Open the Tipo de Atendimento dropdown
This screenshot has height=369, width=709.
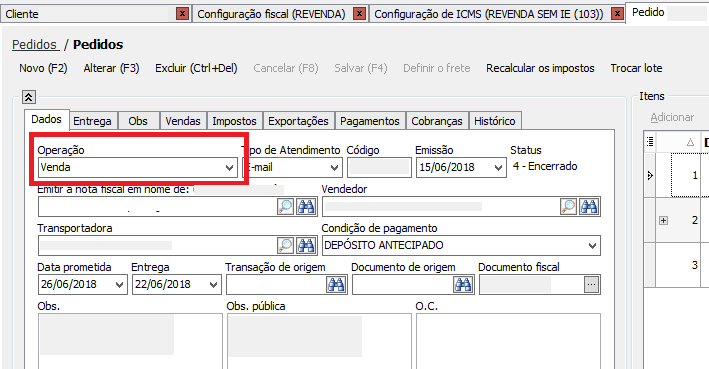tap(335, 168)
